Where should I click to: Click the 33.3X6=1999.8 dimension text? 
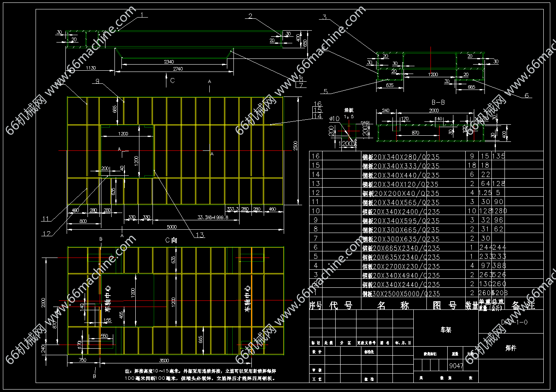pos(213,217)
